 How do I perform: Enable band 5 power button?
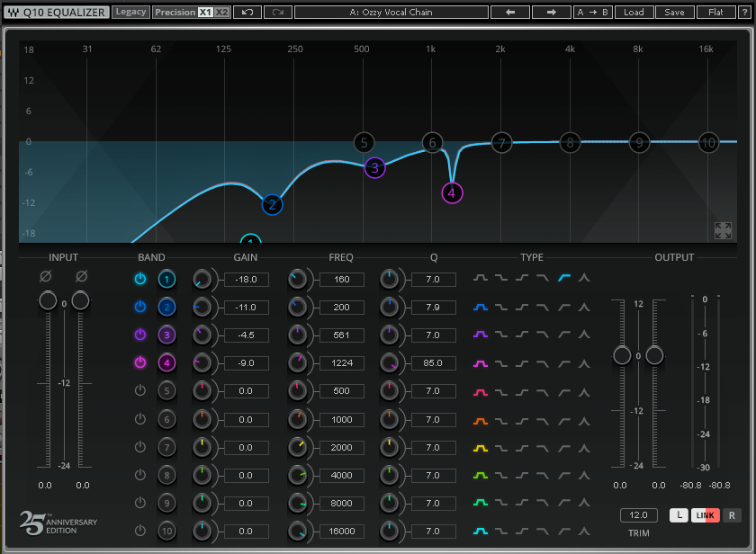140,390
